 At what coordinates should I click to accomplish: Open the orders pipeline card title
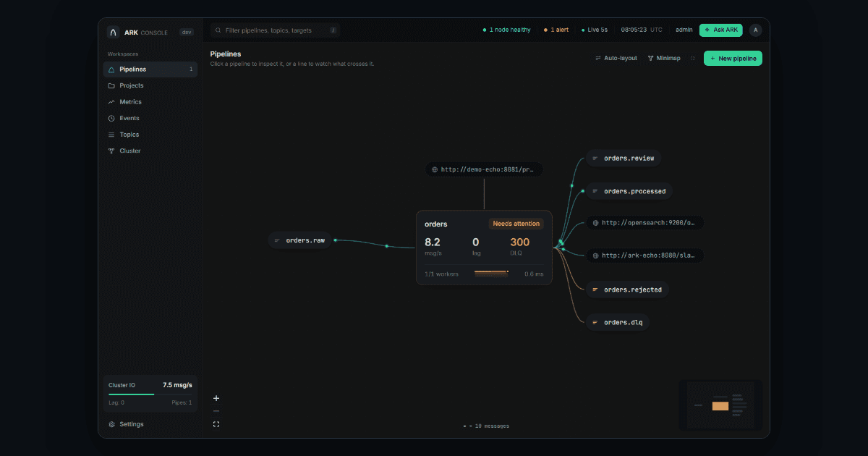(435, 224)
